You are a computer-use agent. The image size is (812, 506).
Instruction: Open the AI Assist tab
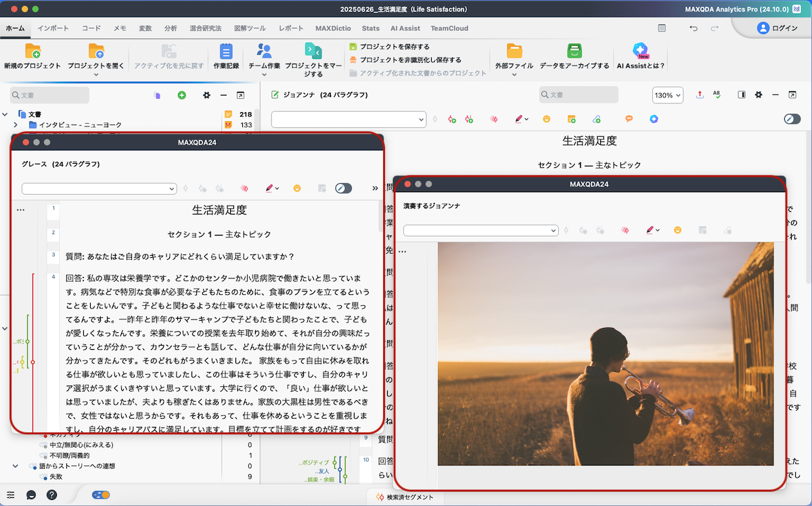coord(405,28)
